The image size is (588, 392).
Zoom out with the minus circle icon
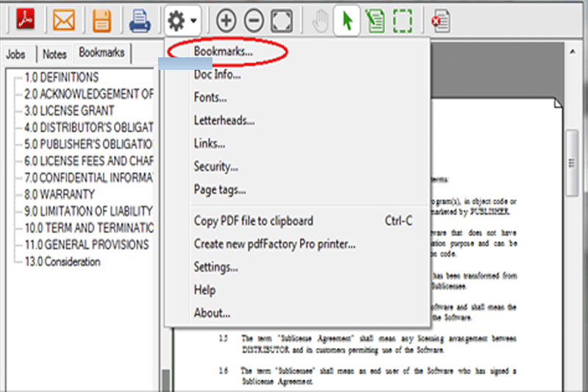254,21
